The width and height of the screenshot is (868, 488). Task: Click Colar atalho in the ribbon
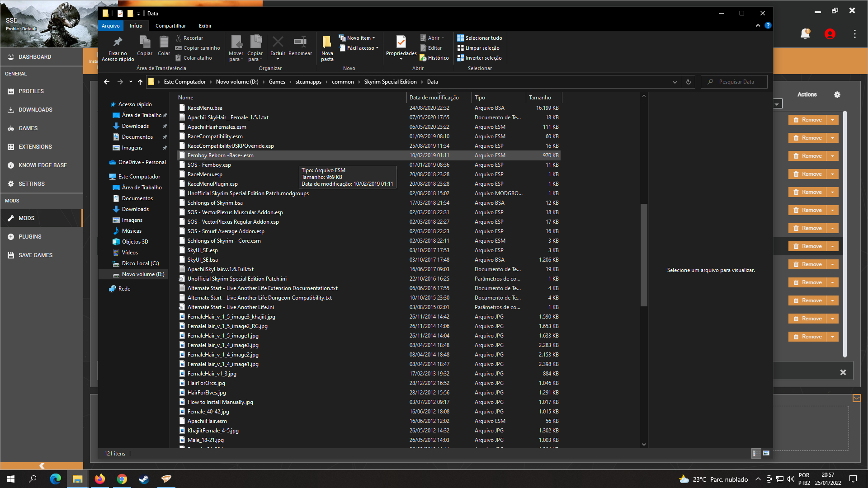pyautogui.click(x=193, y=58)
